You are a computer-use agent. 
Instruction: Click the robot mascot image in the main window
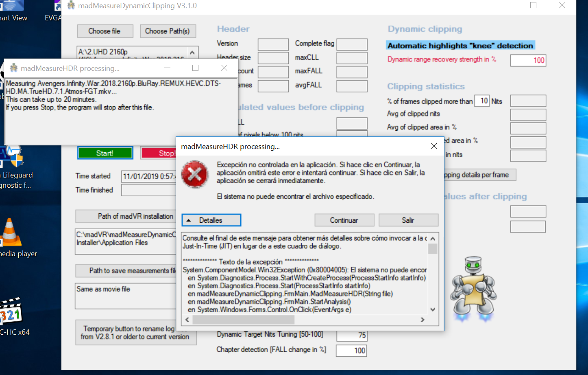pos(473,288)
